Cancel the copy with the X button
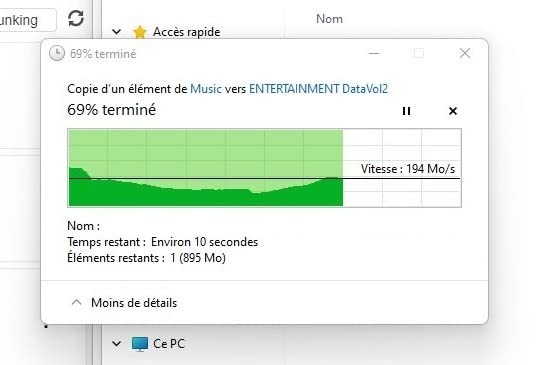 453,111
